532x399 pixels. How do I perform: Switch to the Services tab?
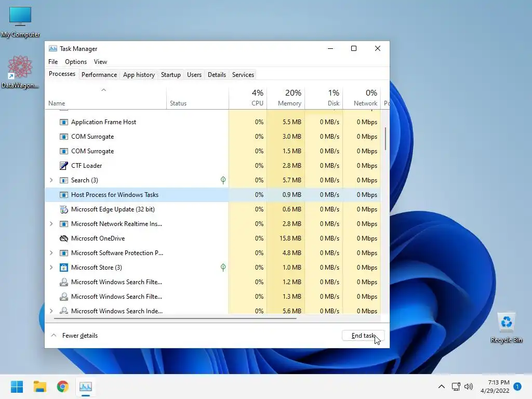243,75
